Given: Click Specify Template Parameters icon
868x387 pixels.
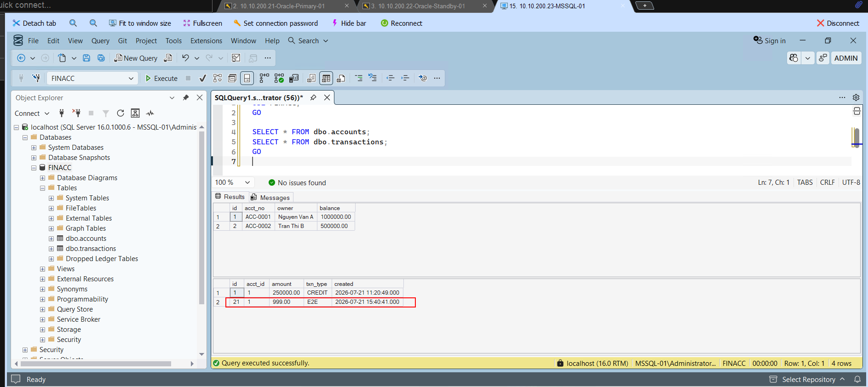Looking at the screenshot, I should 423,78.
